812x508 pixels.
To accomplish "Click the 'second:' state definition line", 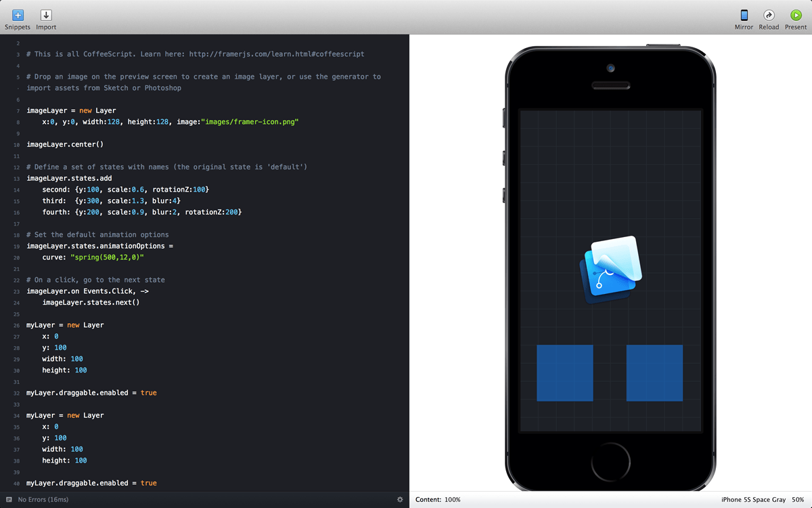I will click(x=126, y=190).
